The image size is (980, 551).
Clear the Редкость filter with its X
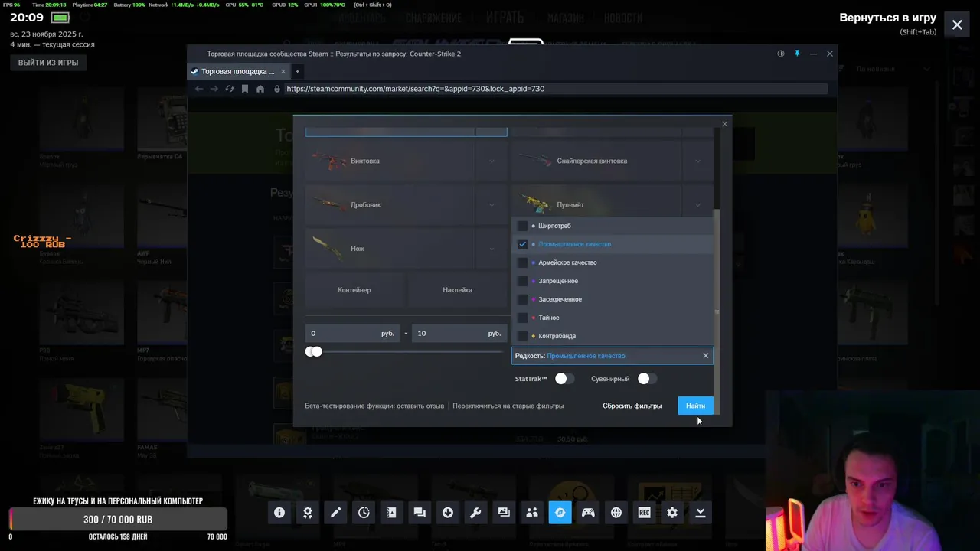click(706, 356)
